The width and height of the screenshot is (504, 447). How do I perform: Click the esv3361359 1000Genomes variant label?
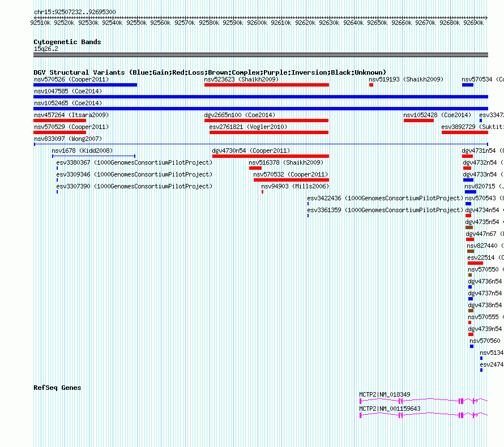(385, 210)
